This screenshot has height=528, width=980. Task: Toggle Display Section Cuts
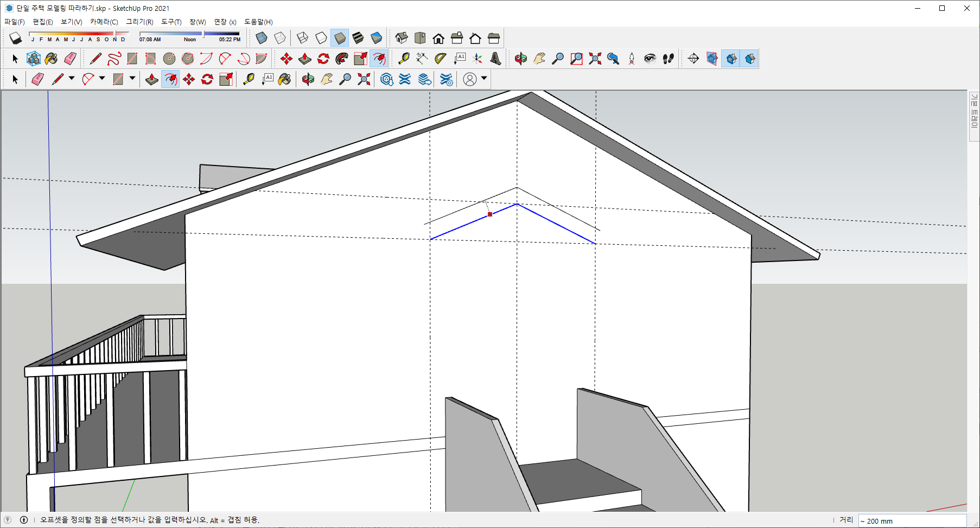pos(731,59)
